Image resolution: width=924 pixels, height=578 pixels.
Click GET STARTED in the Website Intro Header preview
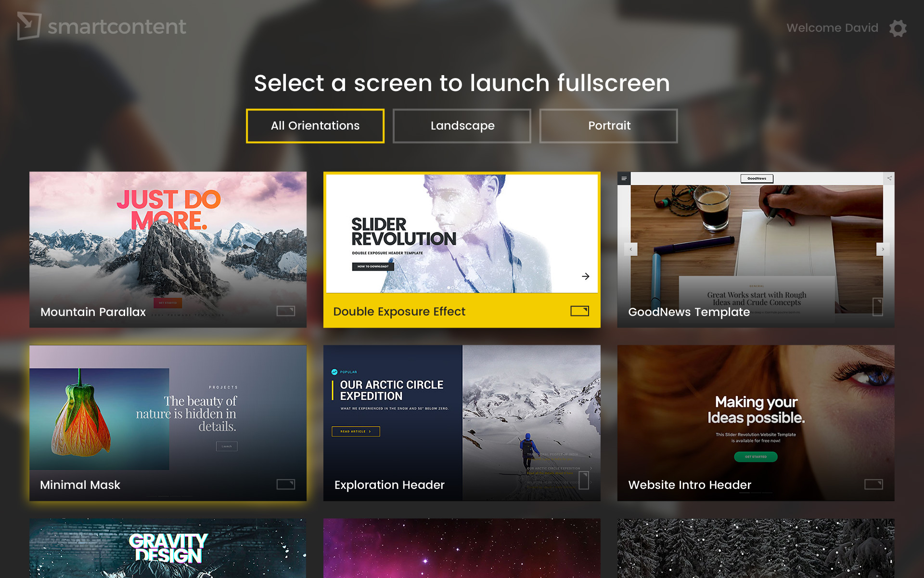[x=756, y=457]
